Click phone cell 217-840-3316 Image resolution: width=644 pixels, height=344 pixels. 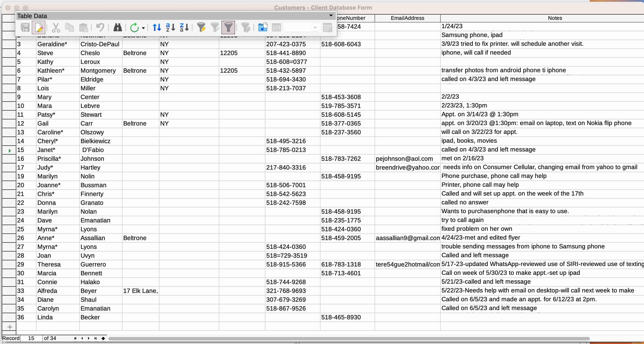point(293,167)
